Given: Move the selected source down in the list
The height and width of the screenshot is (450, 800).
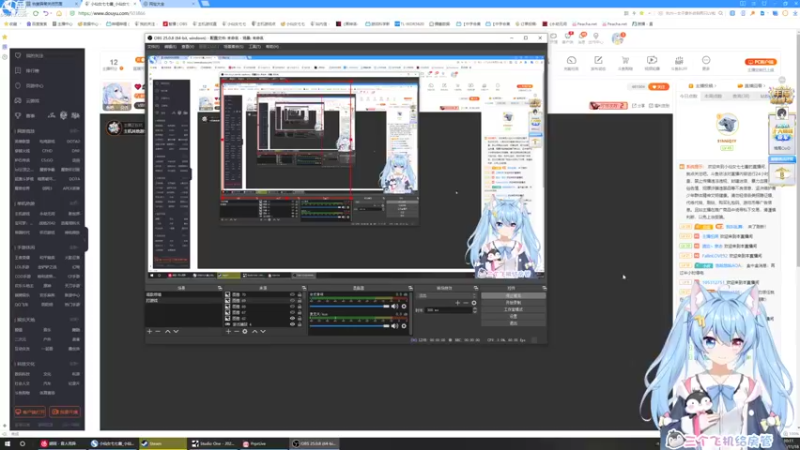Looking at the screenshot, I should point(263,332).
